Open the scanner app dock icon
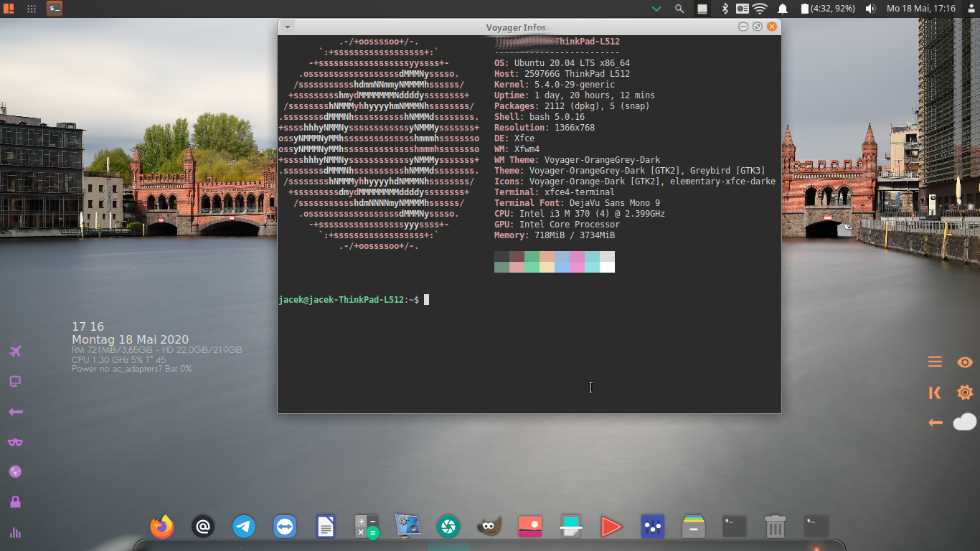 [571, 527]
